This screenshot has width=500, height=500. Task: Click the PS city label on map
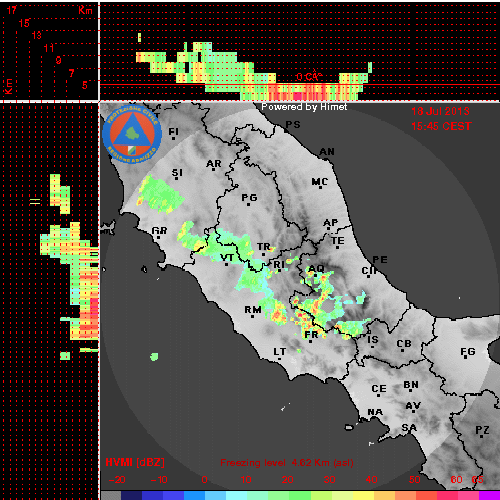click(x=293, y=125)
